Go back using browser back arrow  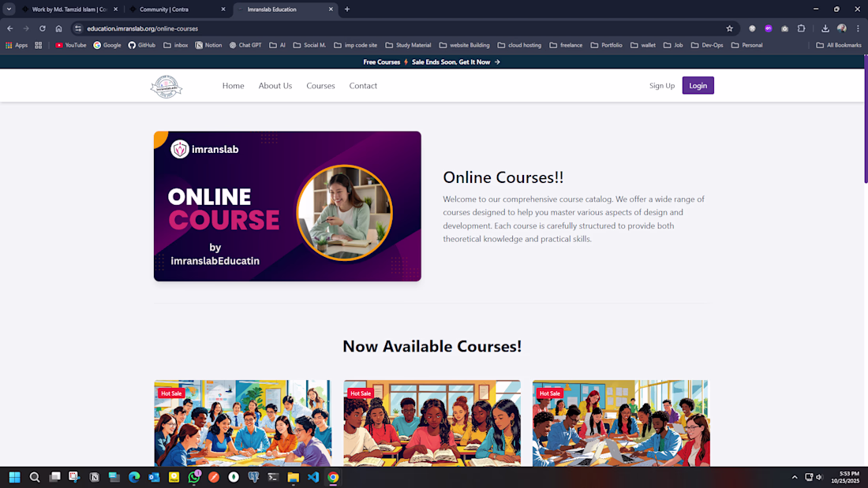pyautogui.click(x=10, y=28)
